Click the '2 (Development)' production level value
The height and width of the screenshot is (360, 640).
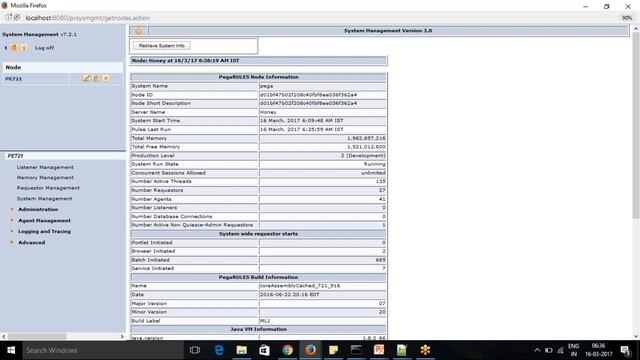point(363,156)
